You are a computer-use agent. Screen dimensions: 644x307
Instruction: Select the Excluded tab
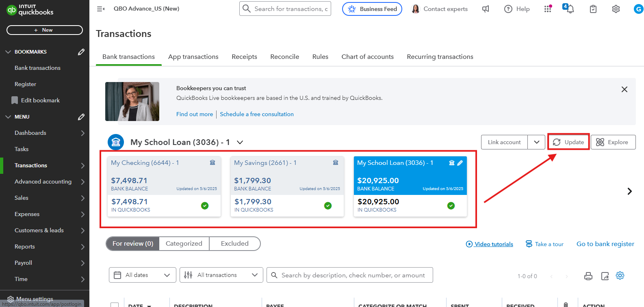(235, 244)
